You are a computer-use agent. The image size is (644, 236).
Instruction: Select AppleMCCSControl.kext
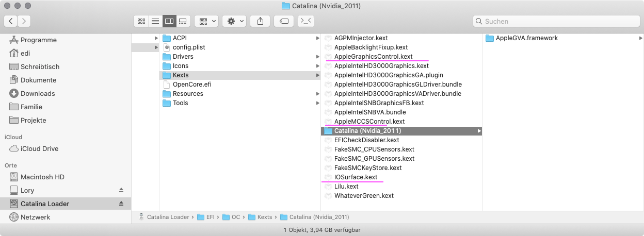pos(369,122)
